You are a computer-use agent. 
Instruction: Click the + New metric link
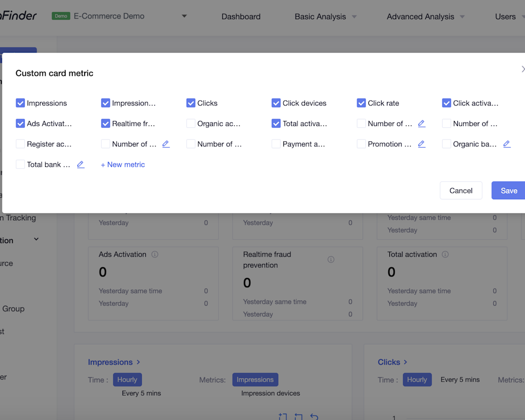[123, 165]
